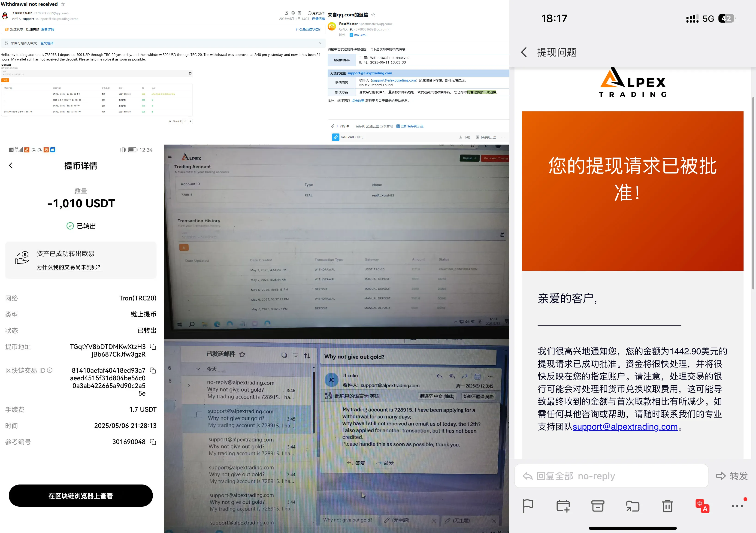Collapse the 今天 group in sent mail
The width and height of the screenshot is (756, 533).
[x=198, y=369]
